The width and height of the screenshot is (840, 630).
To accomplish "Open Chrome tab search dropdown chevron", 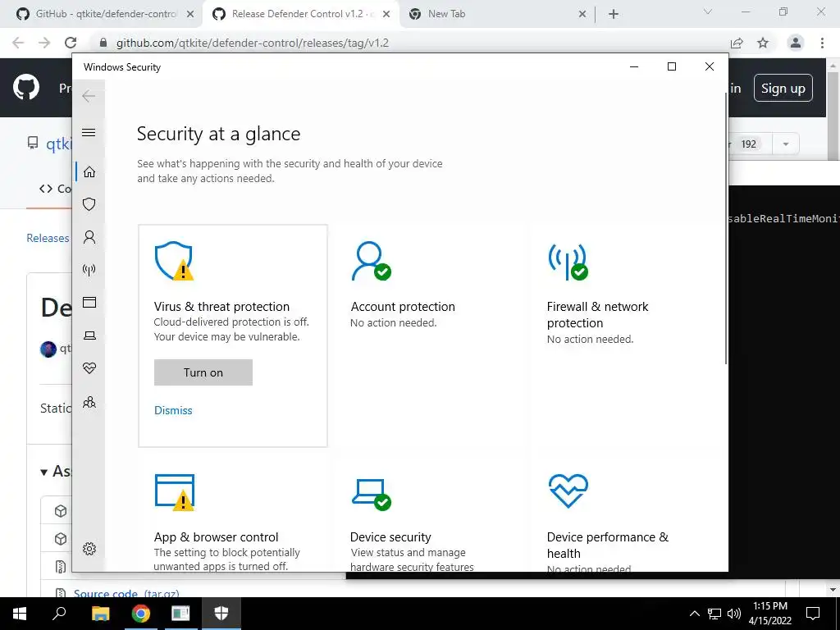I will [708, 11].
